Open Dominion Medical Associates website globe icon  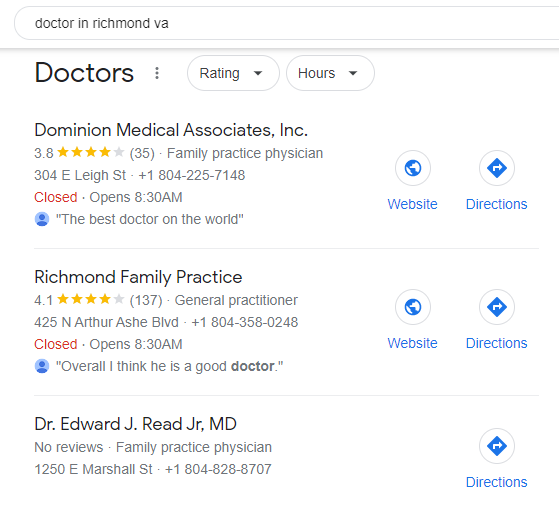[x=413, y=168]
